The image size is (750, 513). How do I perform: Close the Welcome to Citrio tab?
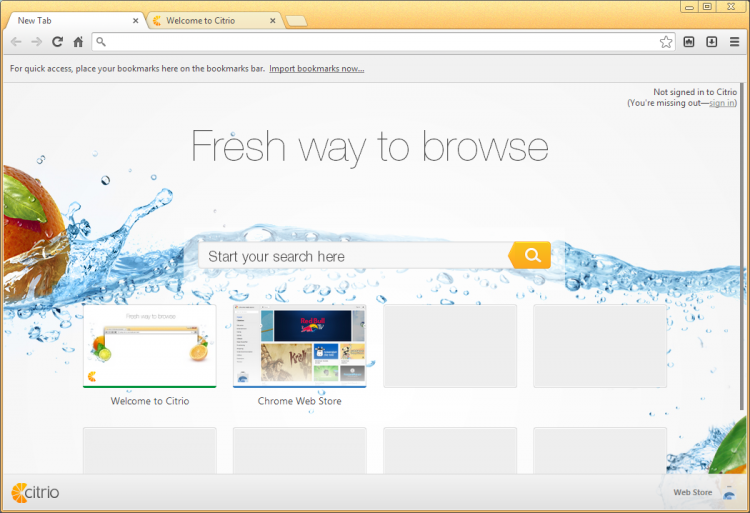(x=273, y=21)
